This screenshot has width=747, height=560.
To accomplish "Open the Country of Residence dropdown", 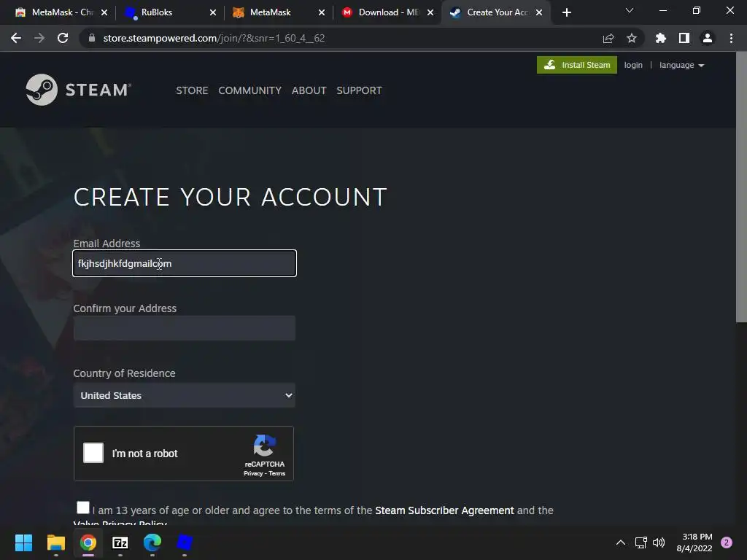I will pyautogui.click(x=185, y=395).
